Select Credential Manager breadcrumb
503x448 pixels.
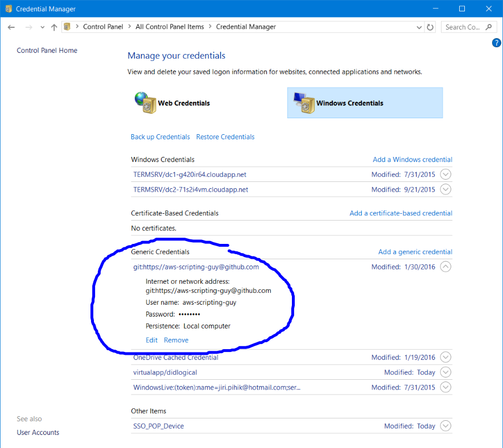246,27
